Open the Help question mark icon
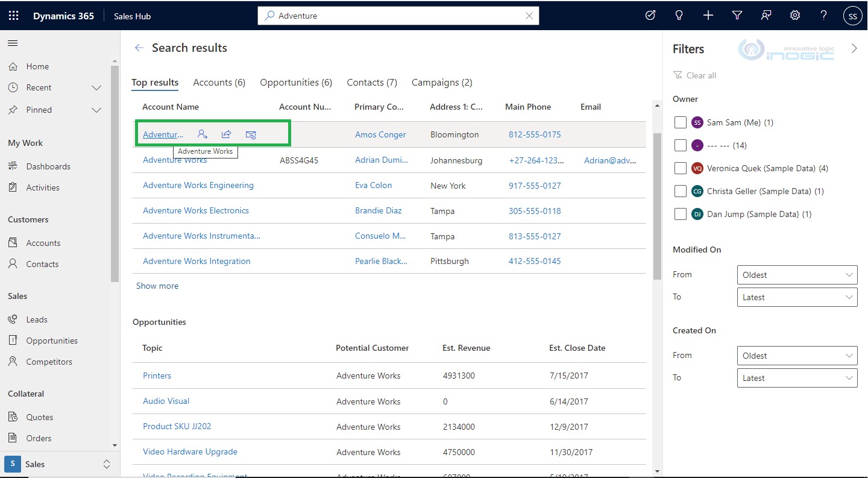The width and height of the screenshot is (868, 478). point(823,15)
